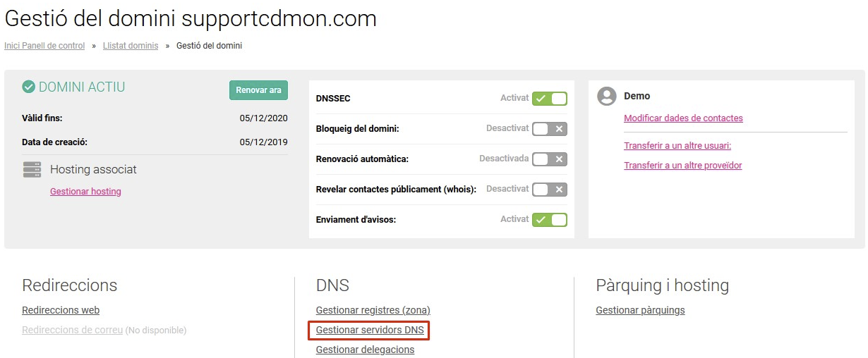The height and width of the screenshot is (358, 868).
Task: Click the hosting server stack icon
Action: coord(32,169)
